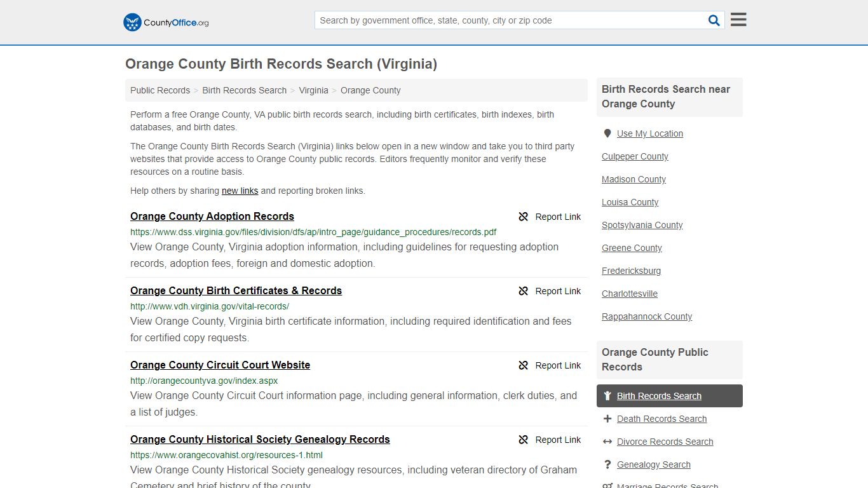
Task: Select Orange County breadcrumb
Action: 370,90
